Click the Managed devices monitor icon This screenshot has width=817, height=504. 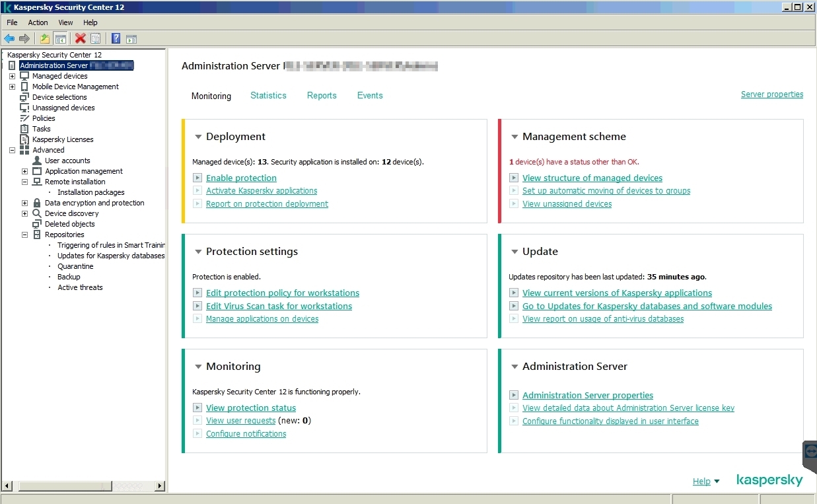24,76
